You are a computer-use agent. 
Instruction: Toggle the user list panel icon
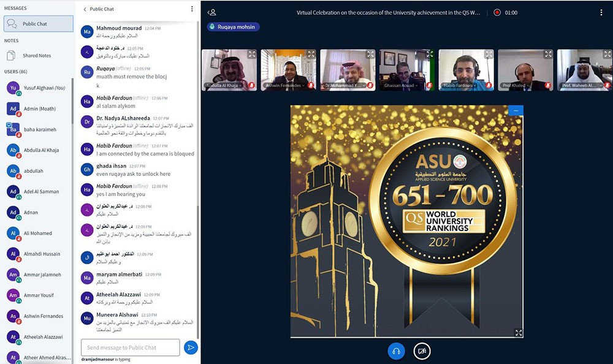pyautogui.click(x=212, y=12)
